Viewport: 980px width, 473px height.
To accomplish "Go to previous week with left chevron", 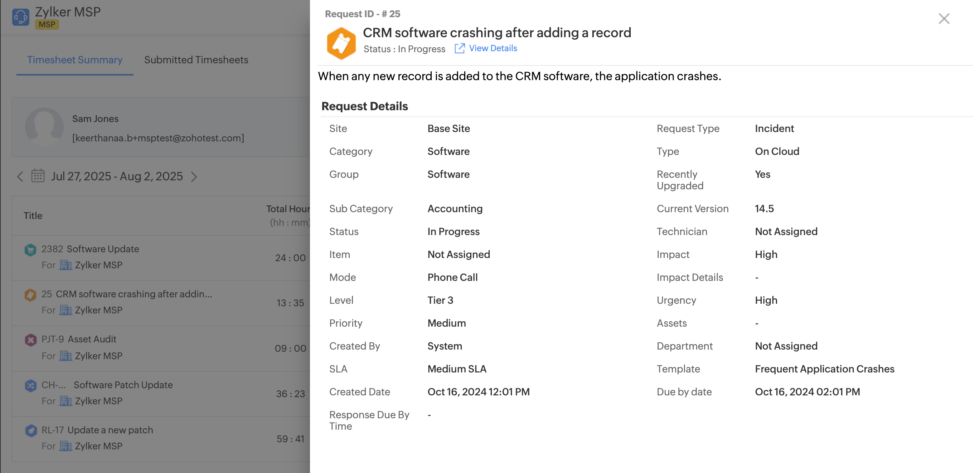I will 20,176.
